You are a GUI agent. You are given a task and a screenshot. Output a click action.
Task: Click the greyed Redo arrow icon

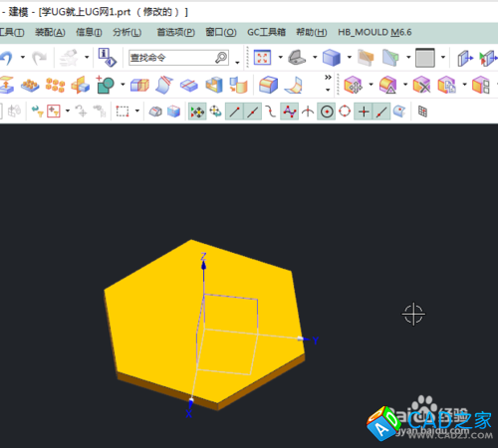[39, 58]
